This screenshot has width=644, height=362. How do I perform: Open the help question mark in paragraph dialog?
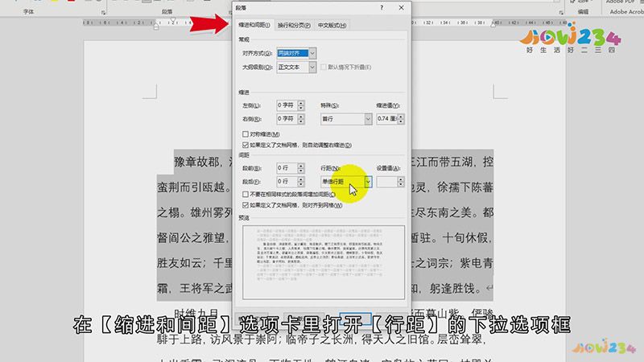(382, 8)
